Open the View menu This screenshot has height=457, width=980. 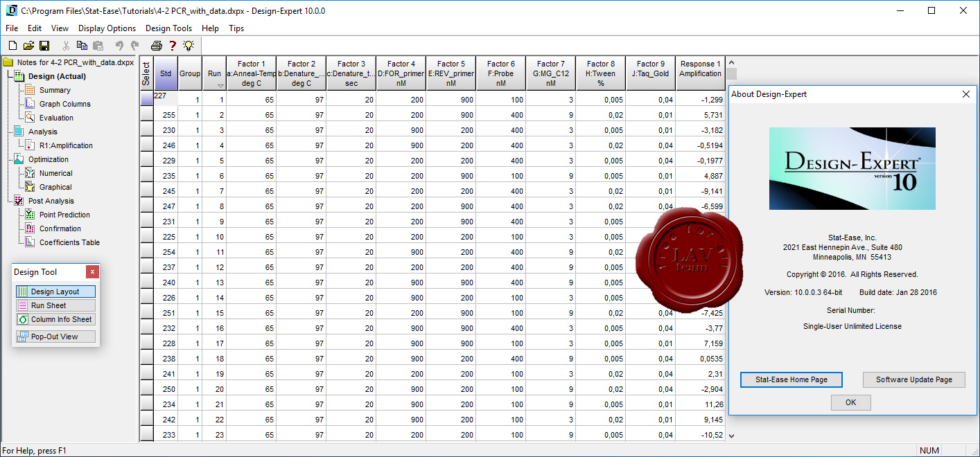point(60,28)
